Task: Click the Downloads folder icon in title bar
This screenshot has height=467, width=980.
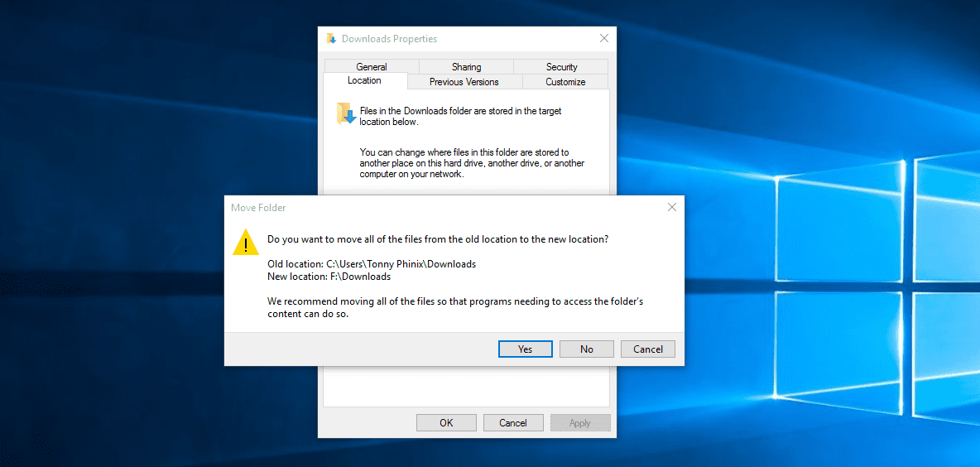Action: coord(331,39)
